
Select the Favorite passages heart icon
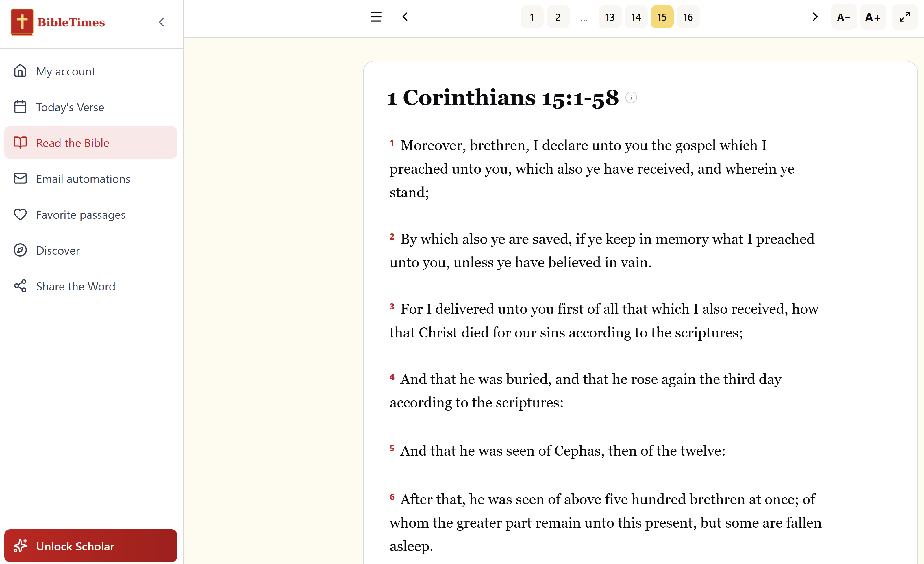(x=21, y=214)
